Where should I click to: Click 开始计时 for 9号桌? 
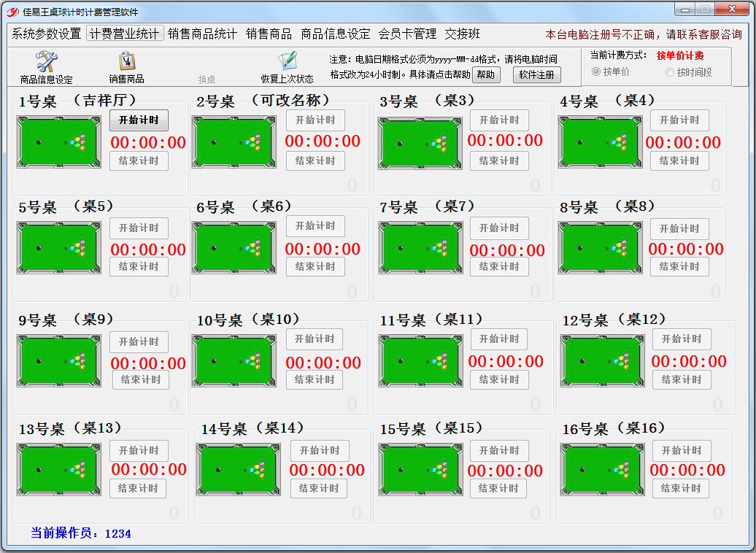click(139, 342)
